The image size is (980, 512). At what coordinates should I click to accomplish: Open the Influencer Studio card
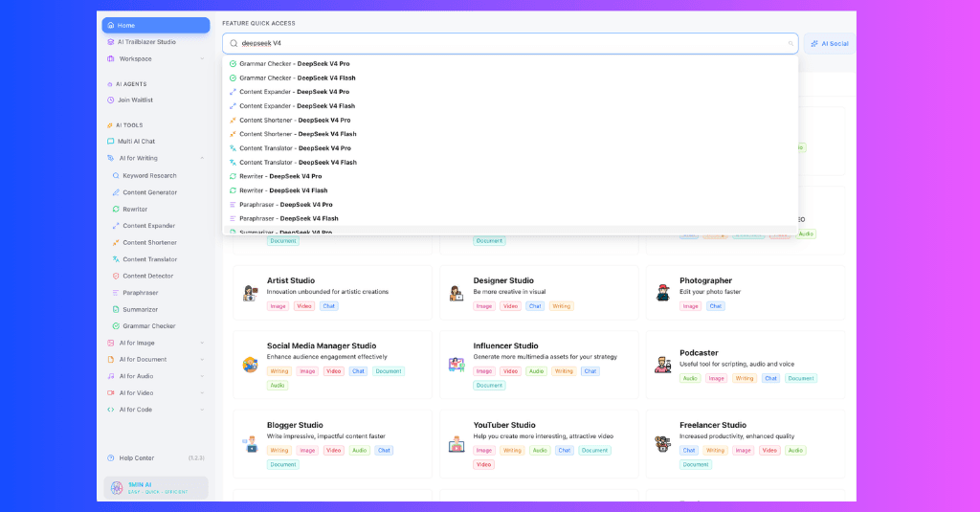pyautogui.click(x=539, y=365)
